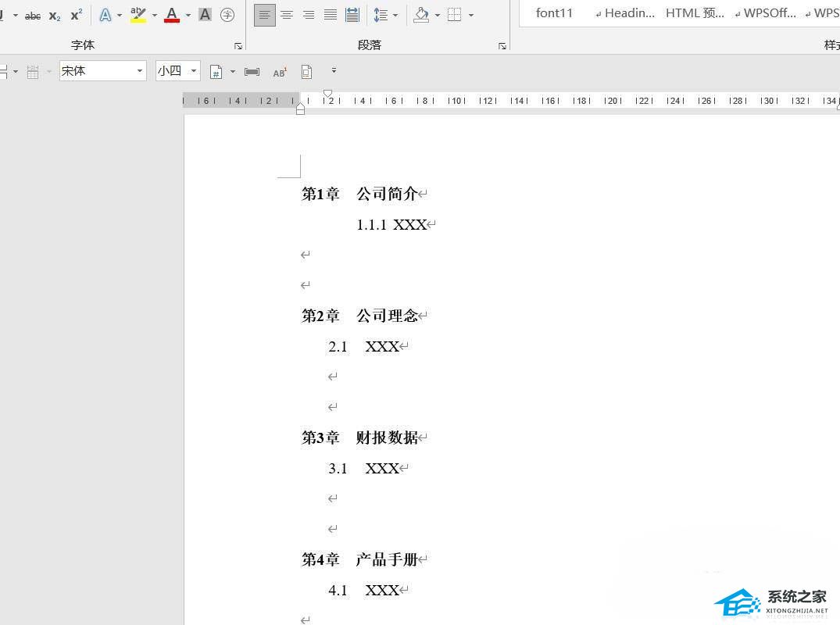Align text left
The width and height of the screenshot is (840, 625).
(x=265, y=15)
